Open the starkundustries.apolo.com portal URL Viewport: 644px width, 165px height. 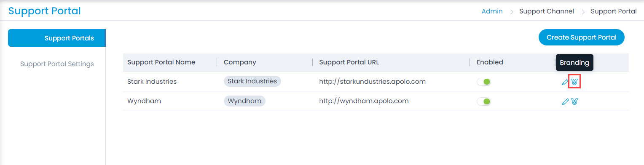point(373,82)
